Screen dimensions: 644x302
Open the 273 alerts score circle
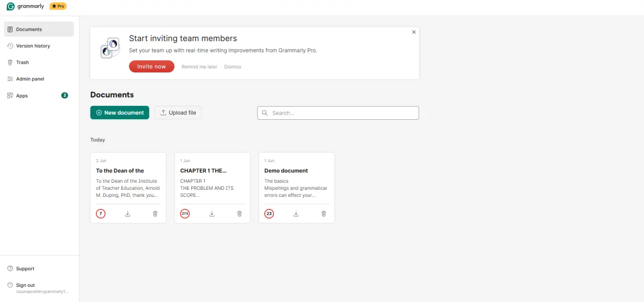(185, 214)
